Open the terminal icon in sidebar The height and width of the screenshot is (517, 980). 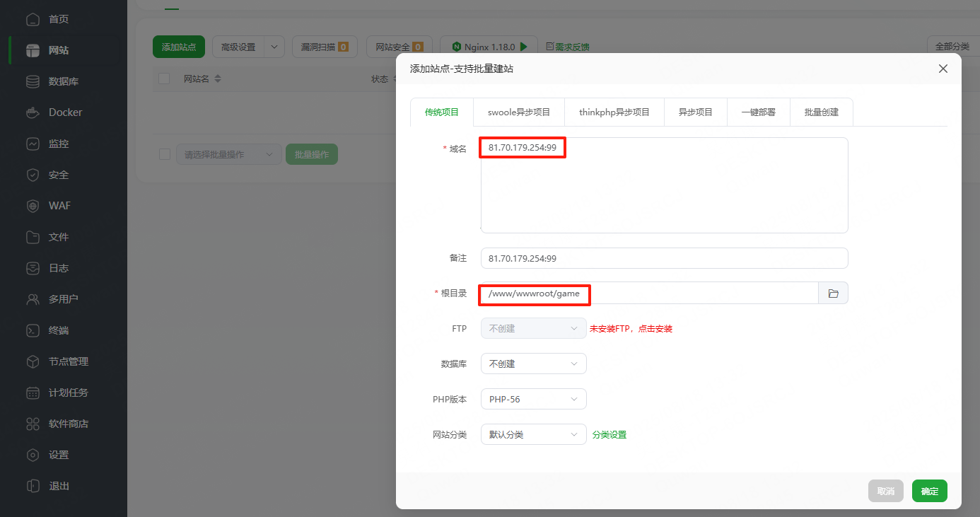click(33, 330)
